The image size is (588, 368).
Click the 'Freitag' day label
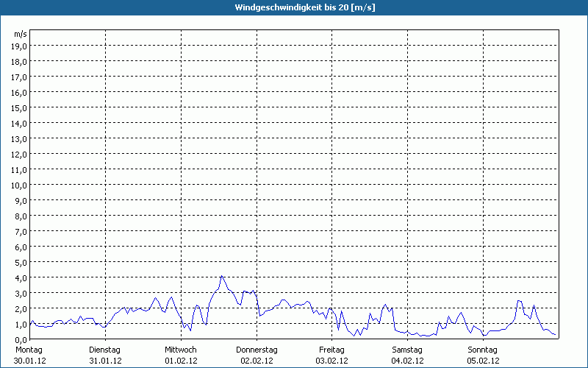click(x=332, y=350)
